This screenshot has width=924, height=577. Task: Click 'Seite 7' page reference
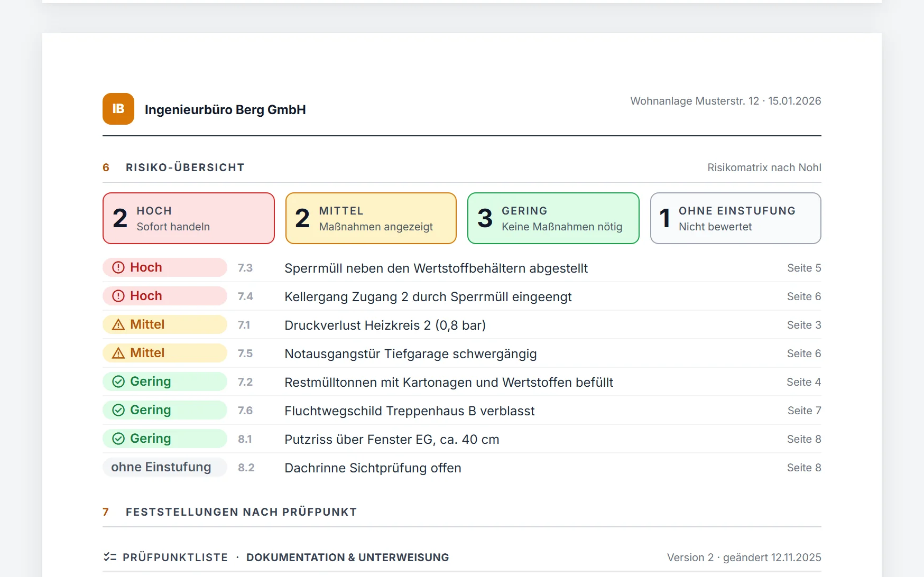point(804,411)
